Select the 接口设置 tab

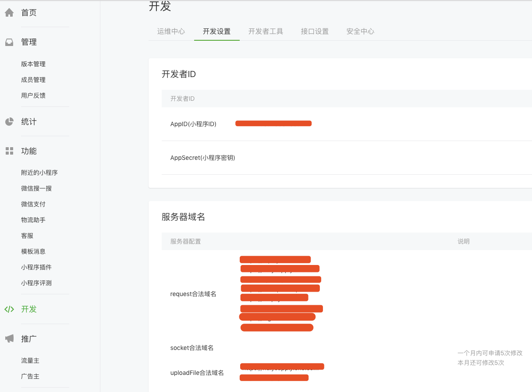point(314,31)
